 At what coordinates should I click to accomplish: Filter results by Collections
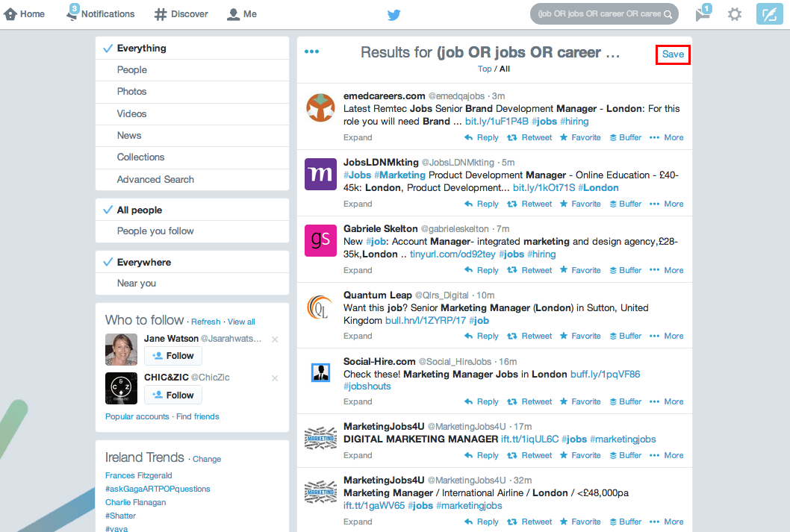[x=192, y=157]
